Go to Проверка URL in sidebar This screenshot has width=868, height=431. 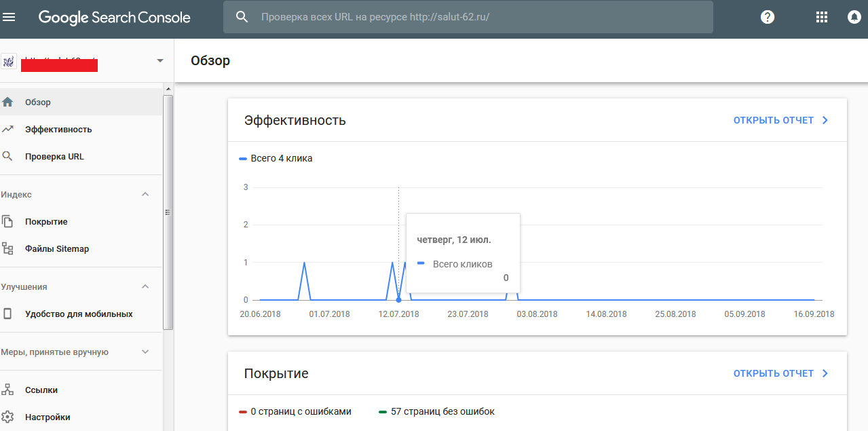tap(81, 156)
